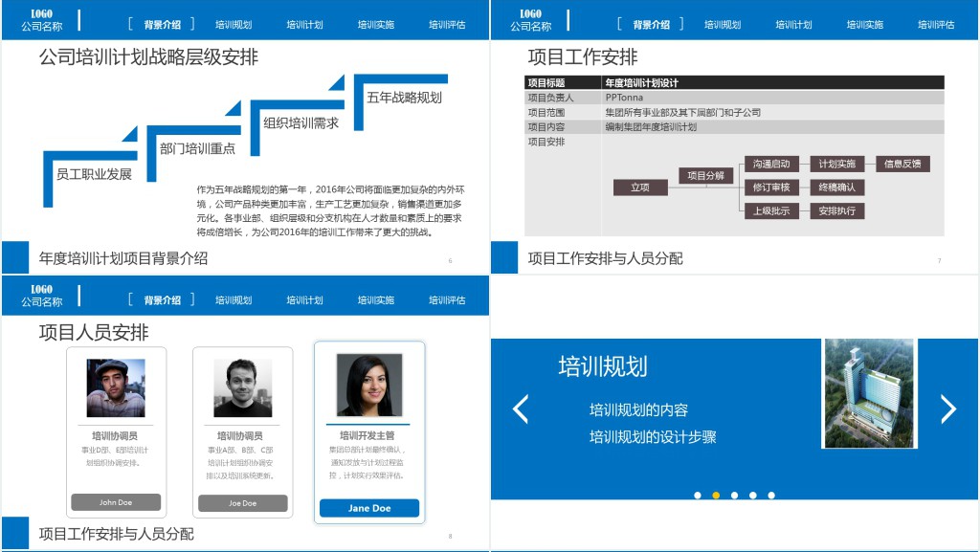Image resolution: width=980 pixels, height=552 pixels.
Task: Click the LOGO in 项目工作安排 slide header
Action: point(530,13)
